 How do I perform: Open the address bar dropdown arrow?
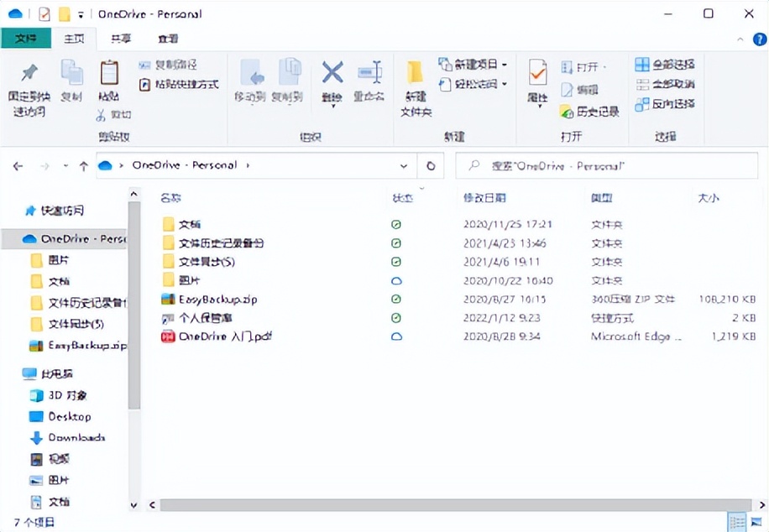coord(404,165)
